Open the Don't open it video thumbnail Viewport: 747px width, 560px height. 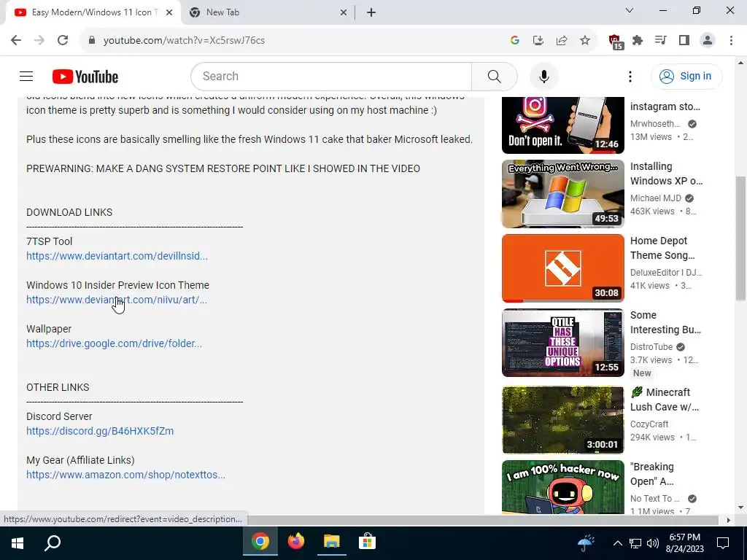562,125
